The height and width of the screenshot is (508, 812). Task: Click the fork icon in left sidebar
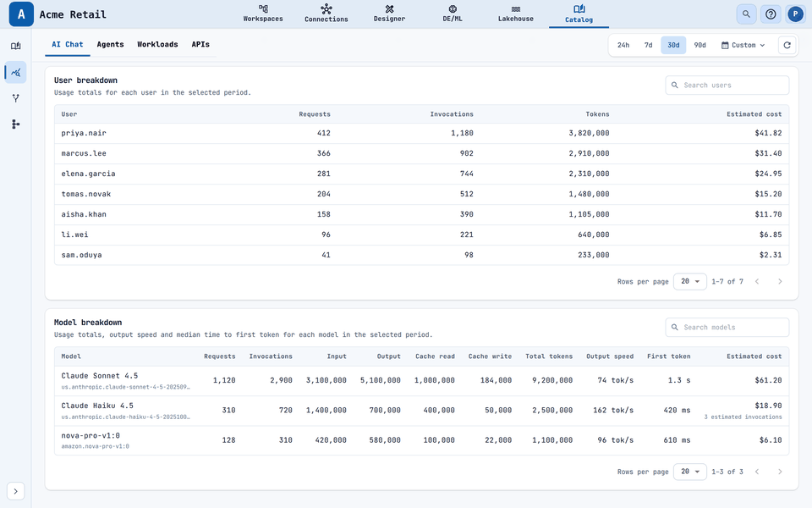15,98
